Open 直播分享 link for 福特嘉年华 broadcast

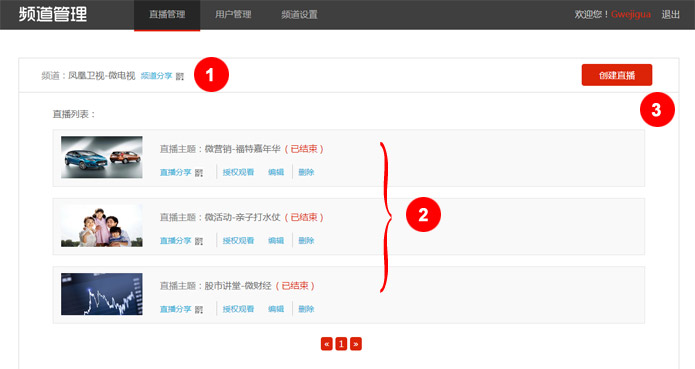176,172
